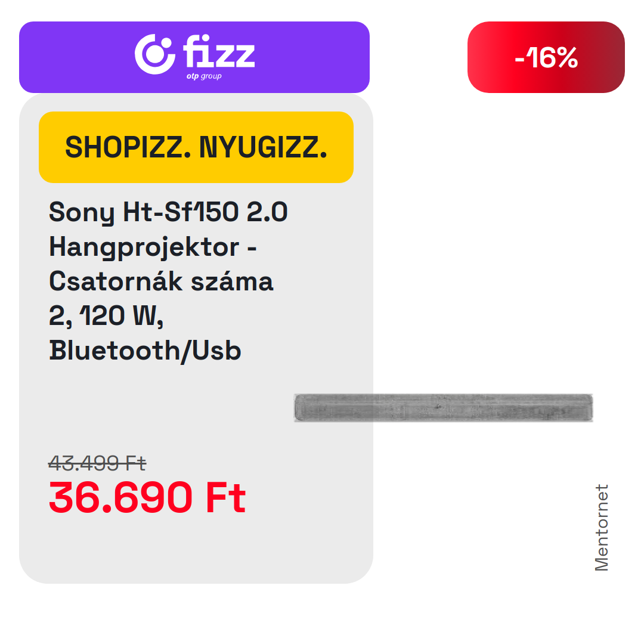Click the red 36.690 Ft sale price

(147, 498)
